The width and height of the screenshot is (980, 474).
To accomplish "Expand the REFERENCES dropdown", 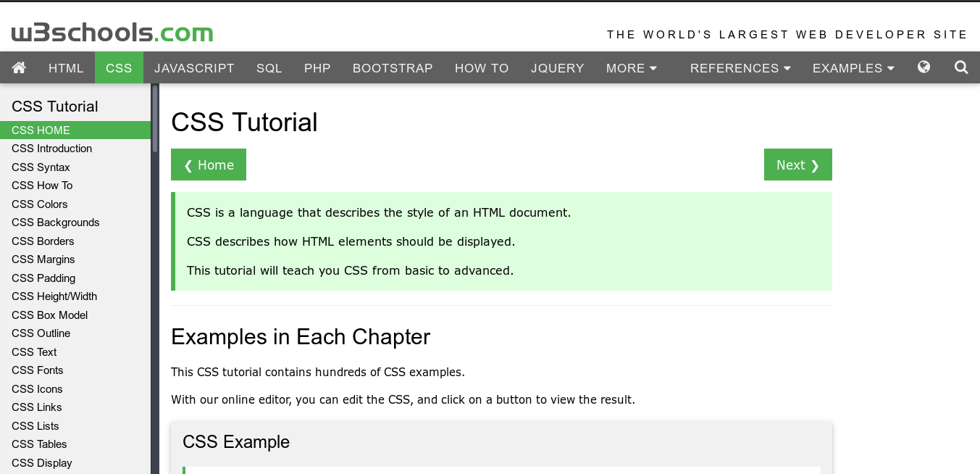I will (x=740, y=67).
